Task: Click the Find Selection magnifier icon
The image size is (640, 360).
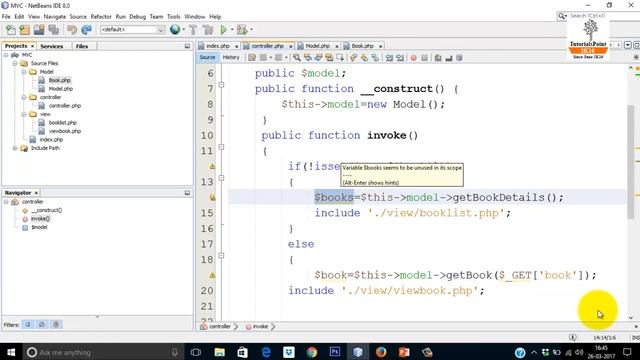Action: pyautogui.click(x=297, y=58)
